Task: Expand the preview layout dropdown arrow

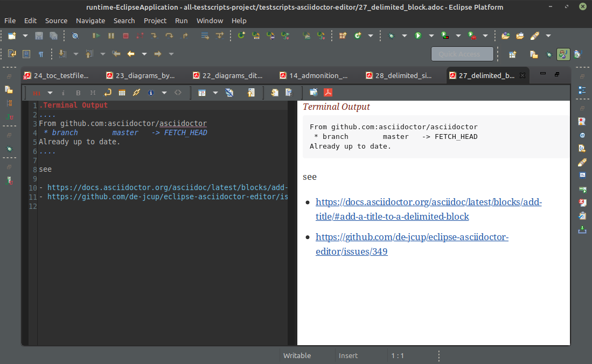Action: click(215, 93)
